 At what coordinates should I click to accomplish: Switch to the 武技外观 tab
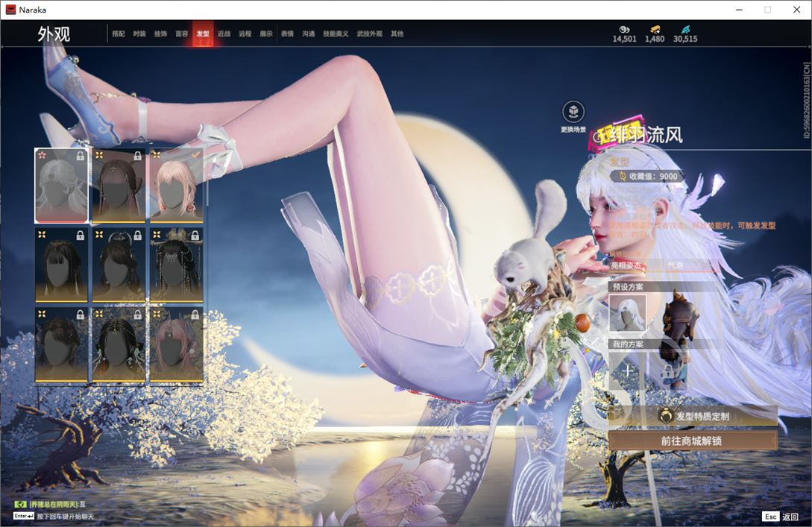369,34
